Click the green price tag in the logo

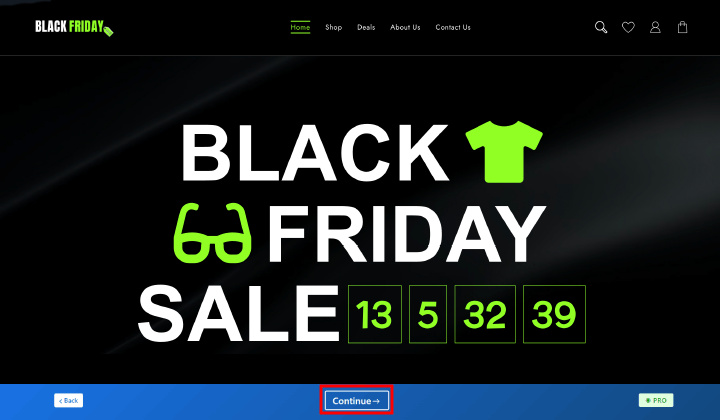(108, 31)
